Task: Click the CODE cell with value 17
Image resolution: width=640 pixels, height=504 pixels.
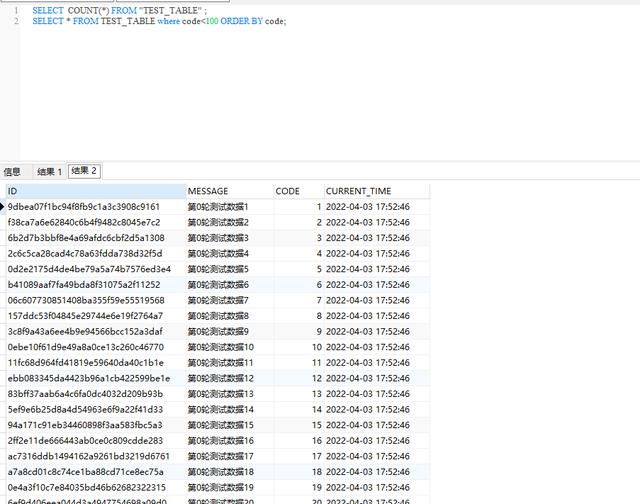Action: [299, 456]
